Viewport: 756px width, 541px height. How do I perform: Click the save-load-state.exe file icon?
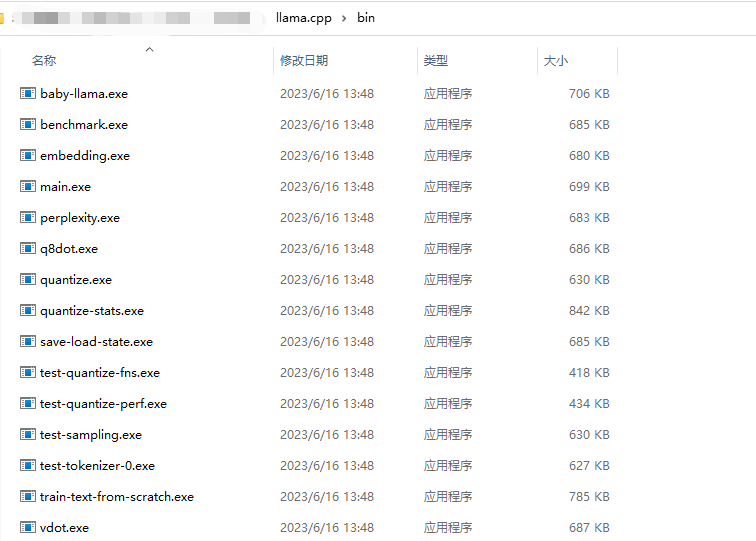point(27,341)
